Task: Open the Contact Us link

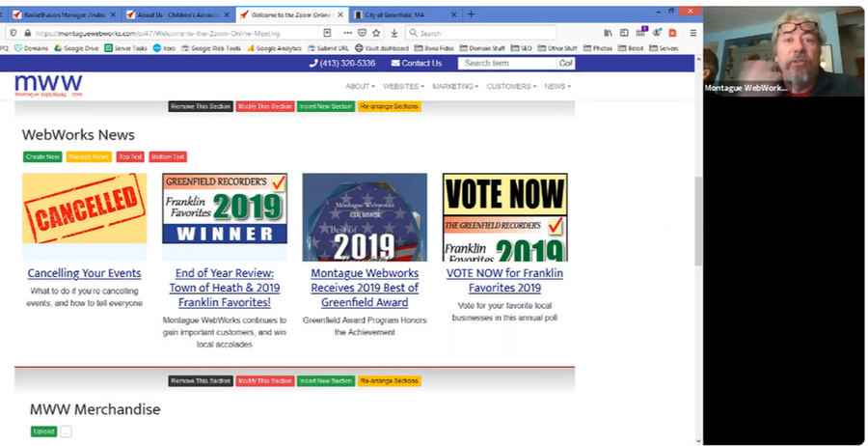Action: (417, 63)
